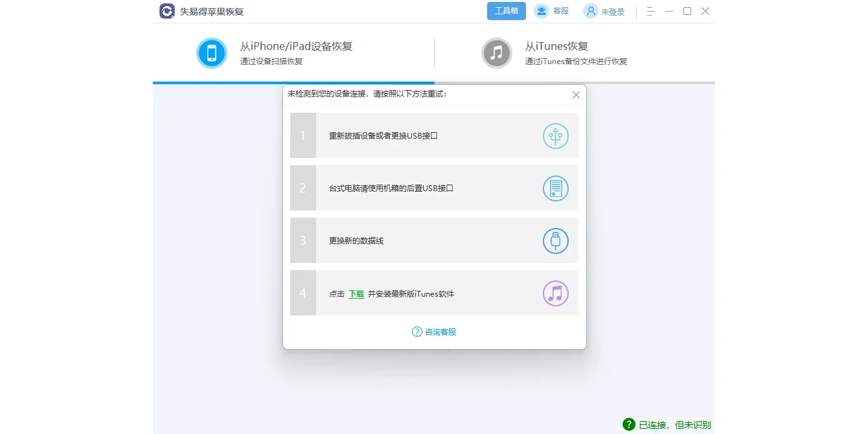Click the 未登录 login text

coord(613,12)
